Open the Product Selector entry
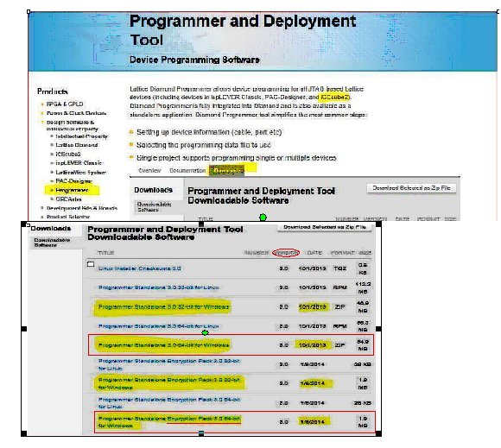This screenshot has height=448, width=501. coord(68,217)
